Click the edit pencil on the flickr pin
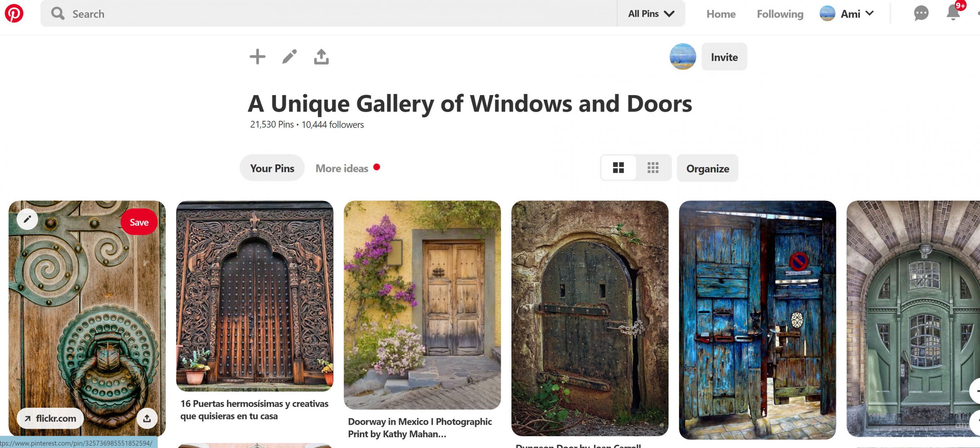980x448 pixels. point(27,219)
